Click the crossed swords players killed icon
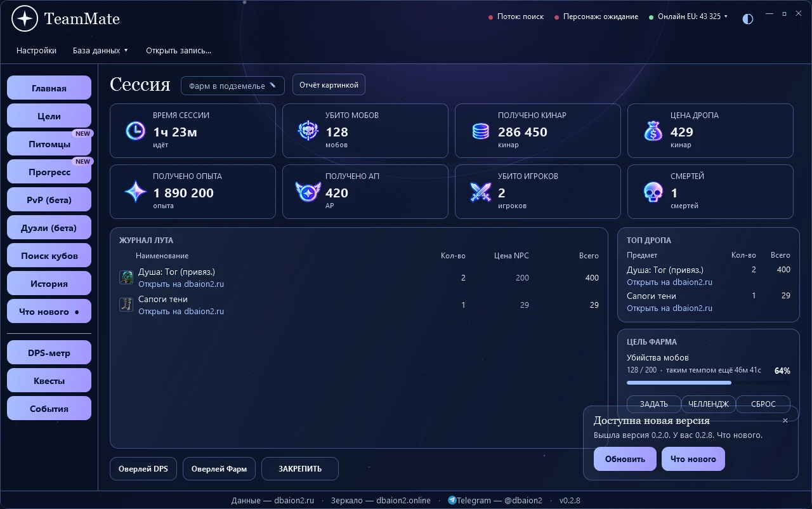 (480, 192)
